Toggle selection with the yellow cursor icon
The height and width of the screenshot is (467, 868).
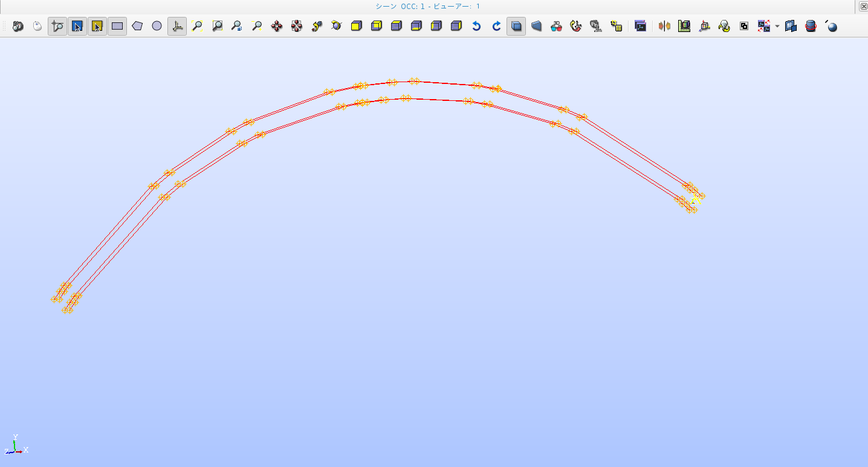click(97, 26)
